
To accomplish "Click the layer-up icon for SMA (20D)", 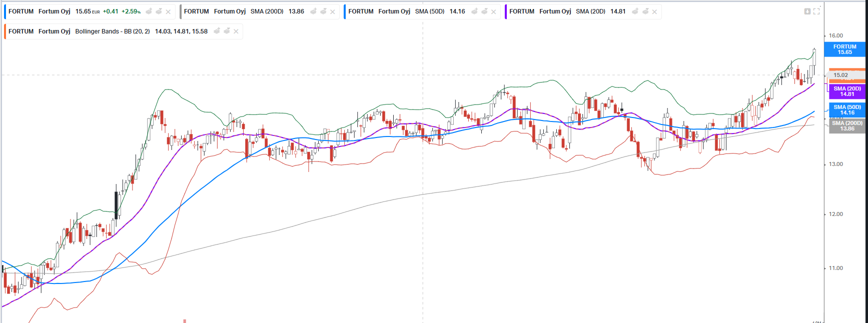I will tap(635, 11).
